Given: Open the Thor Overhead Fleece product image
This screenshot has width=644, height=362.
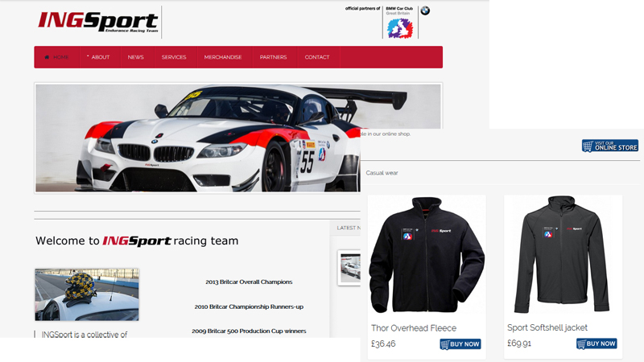Looking at the screenshot, I should pos(427,256).
